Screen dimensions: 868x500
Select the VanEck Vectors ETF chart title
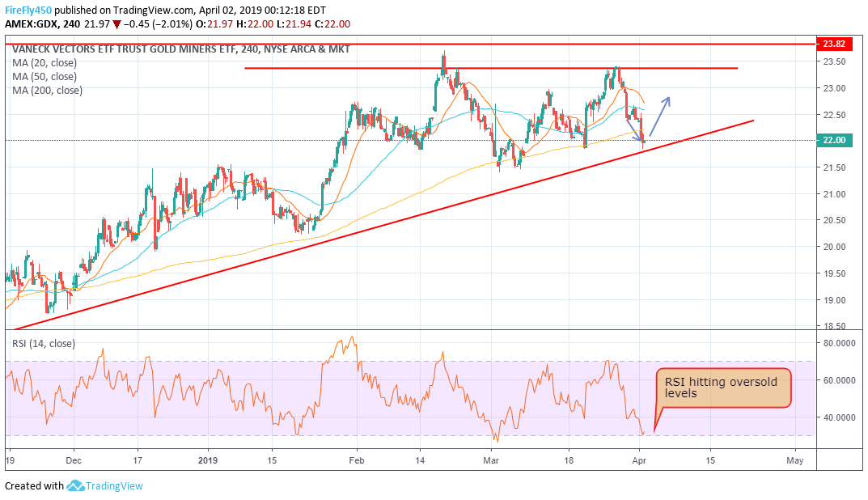pos(181,49)
